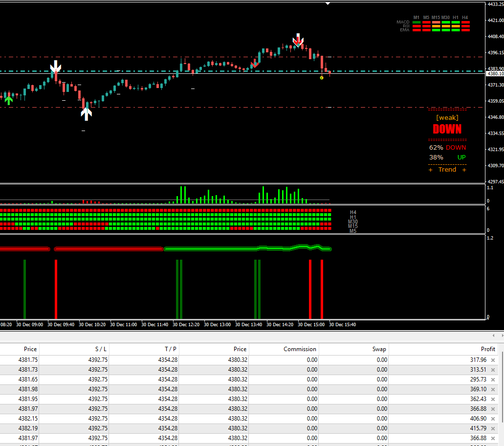Click the green up arrow signal on chart
This screenshot has width=504, height=446.
pyautogui.click(x=8, y=100)
